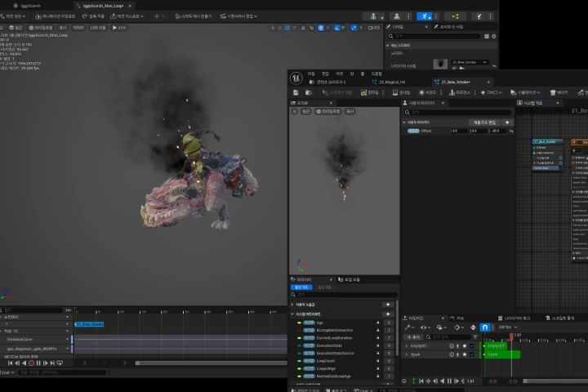
Task: Click the info icon on Empty001 track
Action: click(452, 346)
